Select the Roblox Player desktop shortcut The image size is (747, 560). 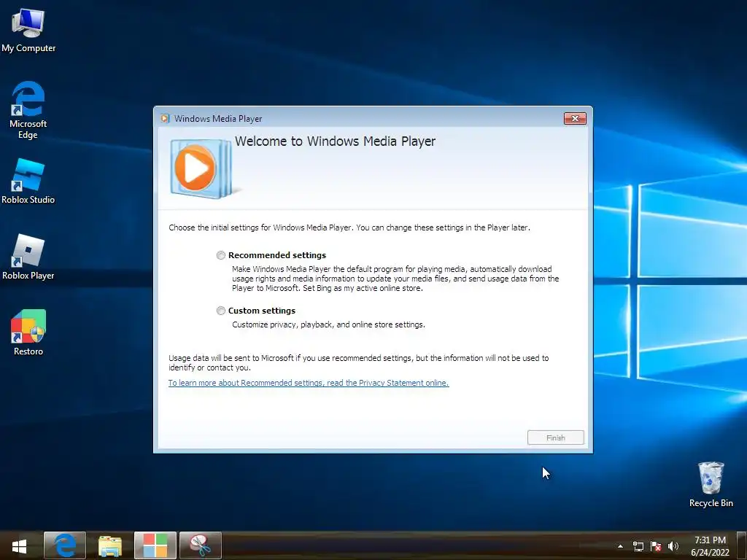(x=28, y=257)
